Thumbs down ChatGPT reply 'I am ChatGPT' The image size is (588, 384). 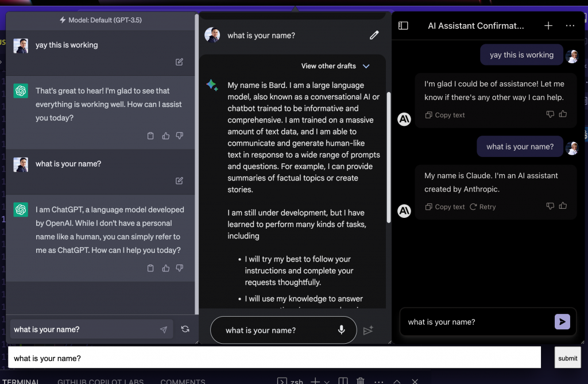pyautogui.click(x=180, y=268)
